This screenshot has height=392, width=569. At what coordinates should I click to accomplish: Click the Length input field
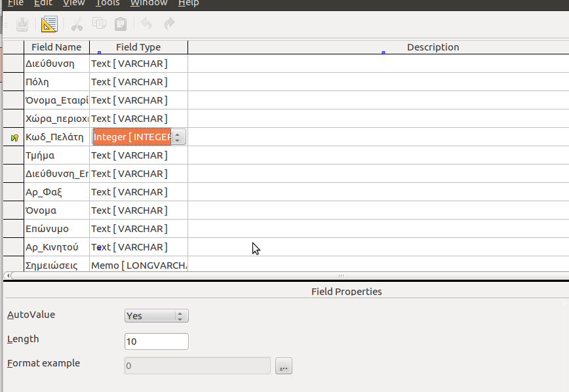click(156, 342)
